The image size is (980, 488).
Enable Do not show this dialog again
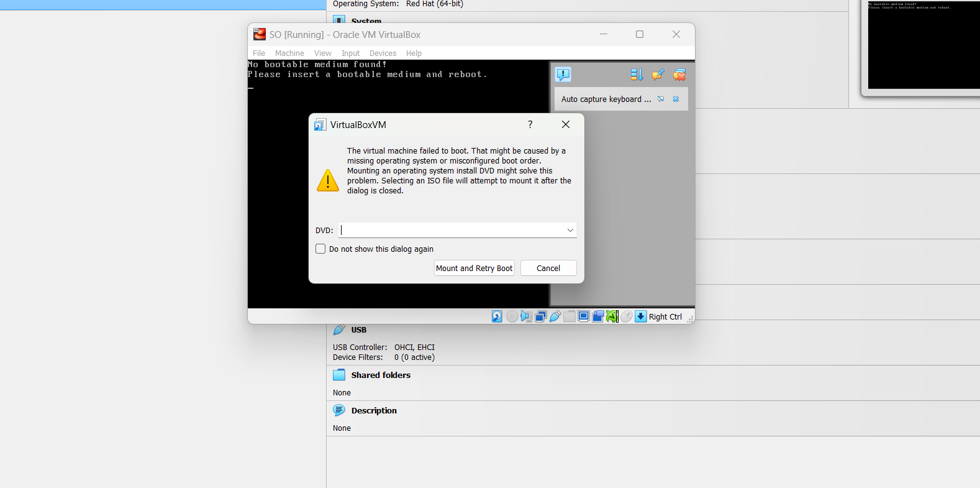[x=320, y=249]
